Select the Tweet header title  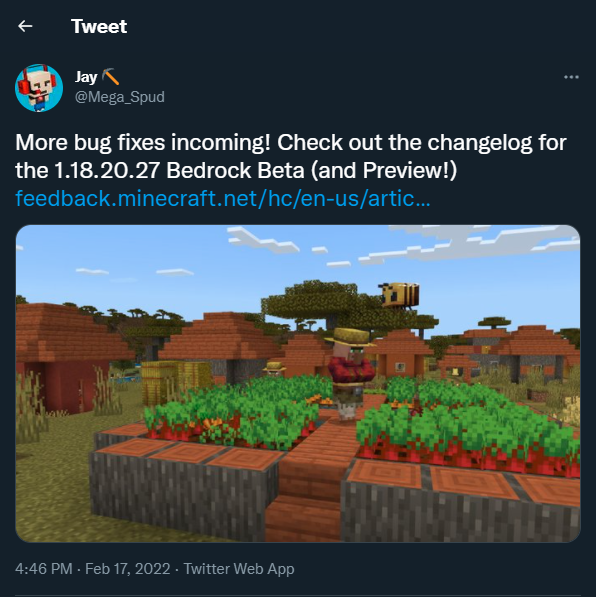tap(99, 26)
